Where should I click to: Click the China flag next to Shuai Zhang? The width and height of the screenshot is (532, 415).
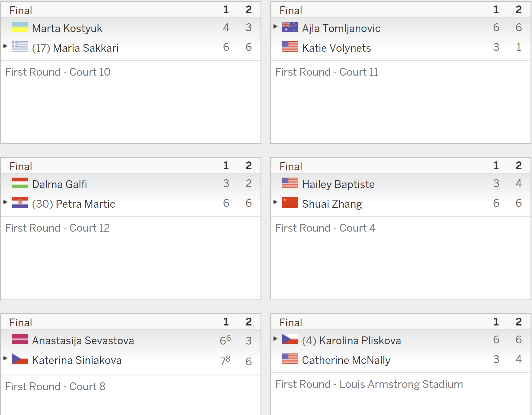290,203
